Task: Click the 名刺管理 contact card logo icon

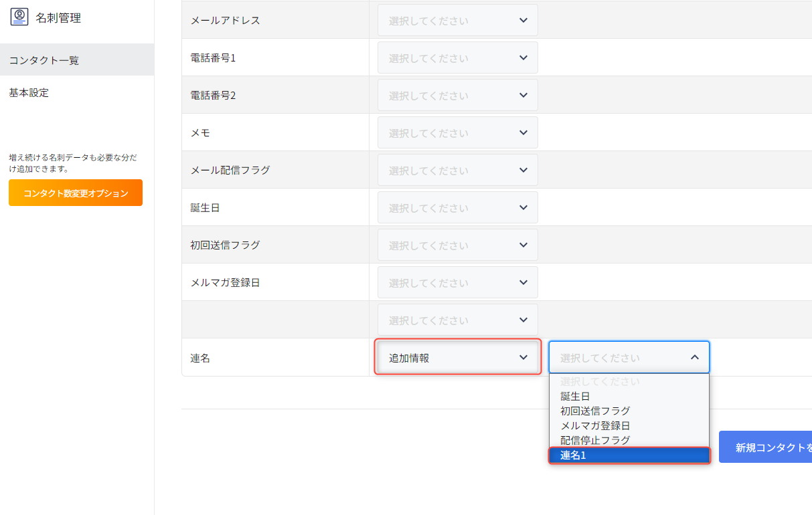Action: (19, 17)
